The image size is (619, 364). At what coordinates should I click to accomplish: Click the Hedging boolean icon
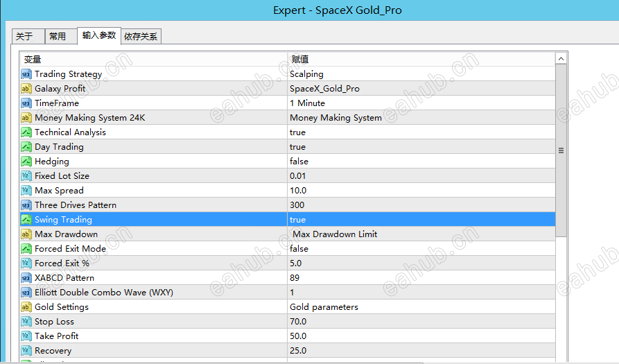[26, 162]
